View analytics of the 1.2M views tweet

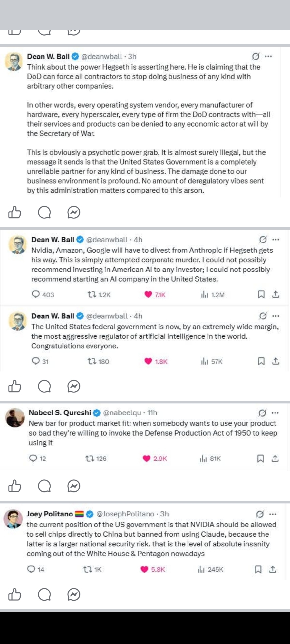(x=213, y=294)
